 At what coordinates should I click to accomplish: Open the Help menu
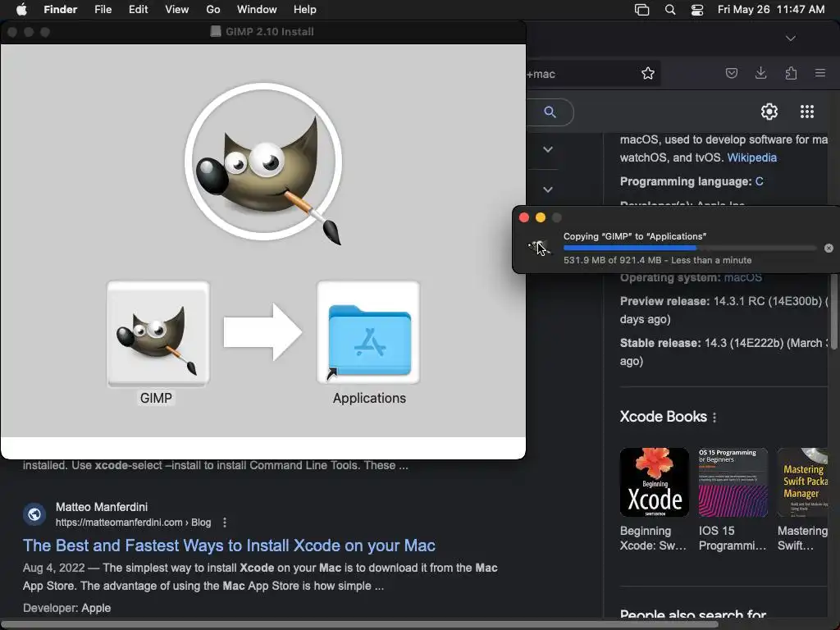[305, 9]
